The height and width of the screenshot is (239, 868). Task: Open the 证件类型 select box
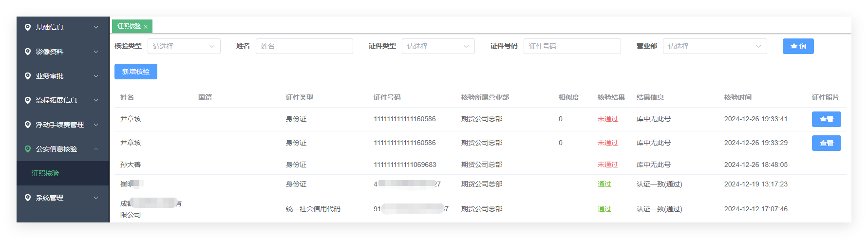coord(438,46)
